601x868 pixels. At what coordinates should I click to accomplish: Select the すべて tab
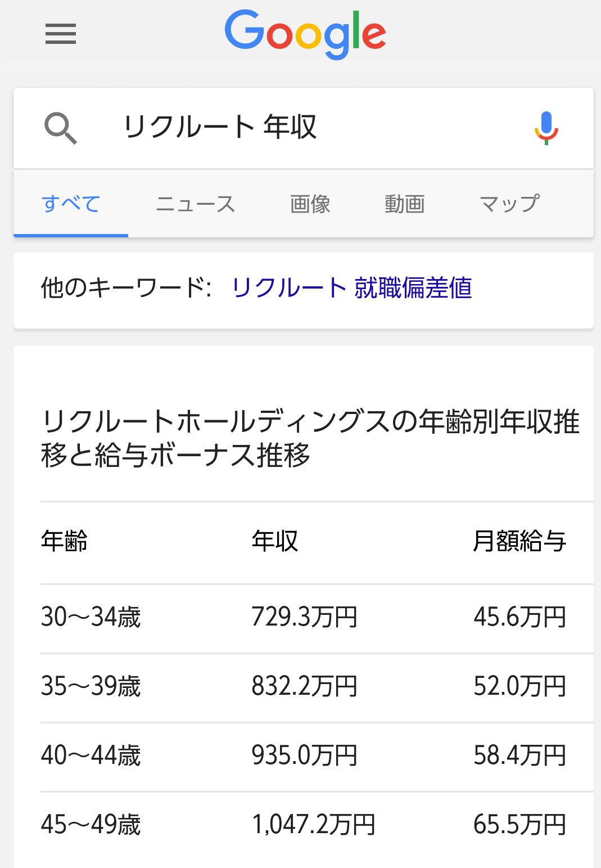pyautogui.click(x=71, y=204)
